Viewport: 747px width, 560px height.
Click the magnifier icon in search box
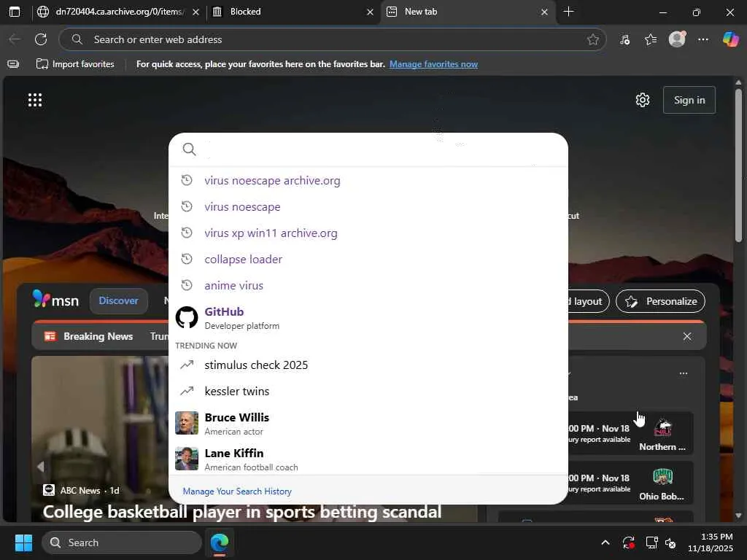click(189, 149)
